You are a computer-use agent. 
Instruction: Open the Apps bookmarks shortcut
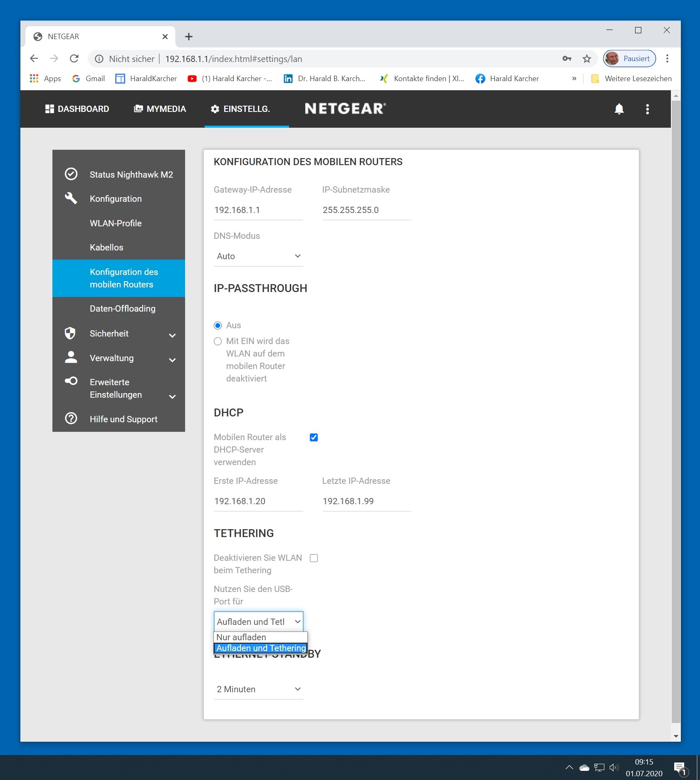pyautogui.click(x=45, y=79)
